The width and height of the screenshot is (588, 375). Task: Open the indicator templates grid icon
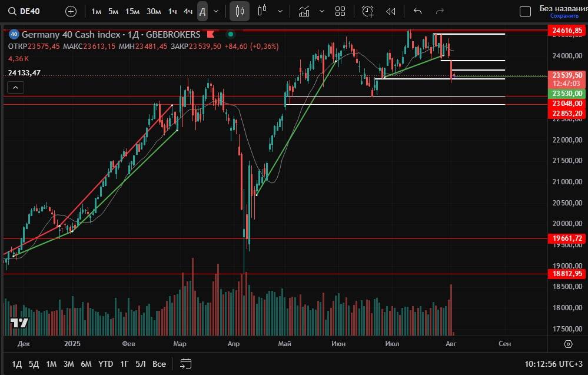tap(340, 11)
